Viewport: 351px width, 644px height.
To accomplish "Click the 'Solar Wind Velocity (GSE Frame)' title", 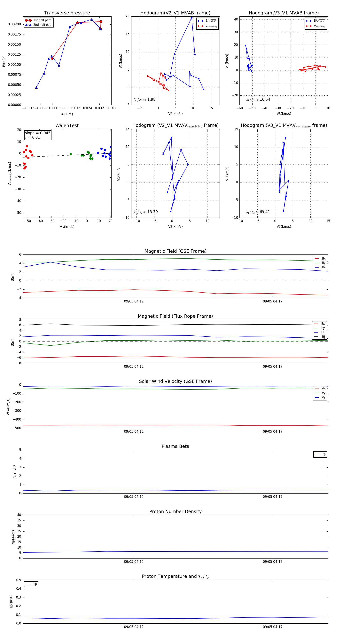I will [175, 382].
